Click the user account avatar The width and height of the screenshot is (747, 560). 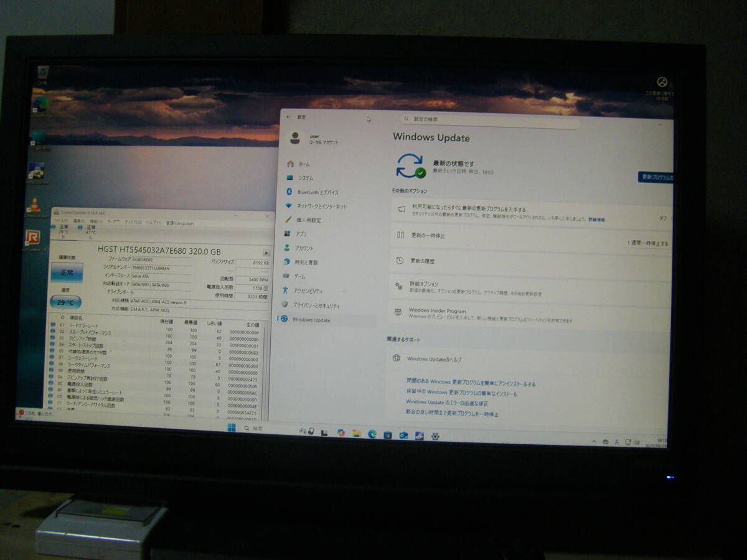click(295, 138)
